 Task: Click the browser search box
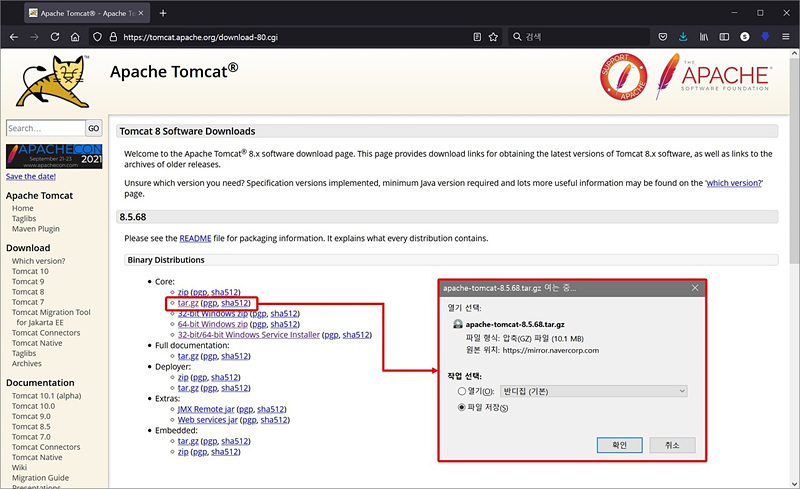pyautogui.click(x=579, y=37)
